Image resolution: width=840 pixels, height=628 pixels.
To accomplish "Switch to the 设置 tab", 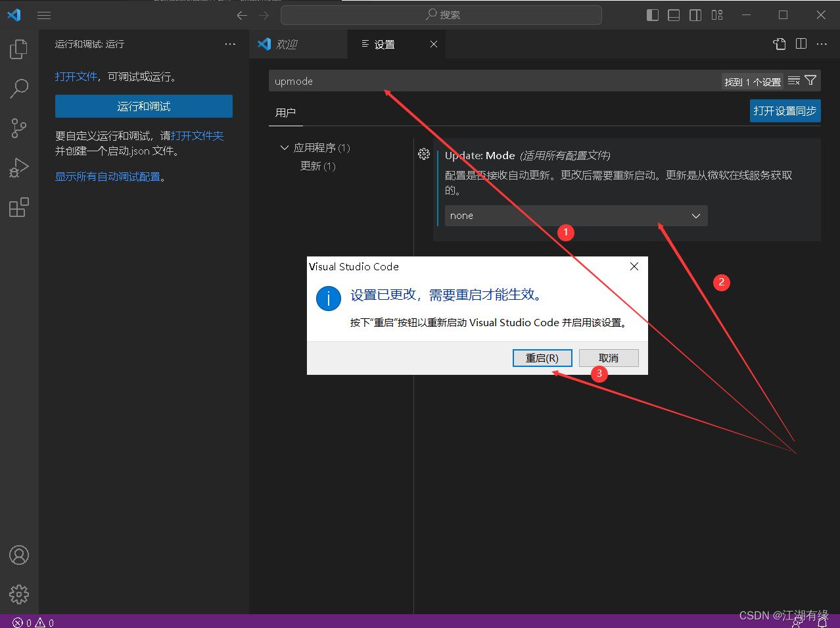I will 396,44.
